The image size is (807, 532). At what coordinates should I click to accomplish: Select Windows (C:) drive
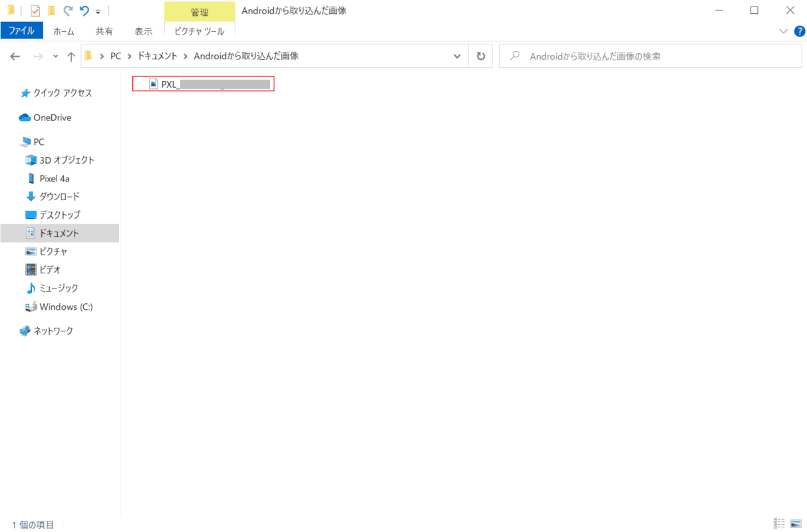(x=59, y=307)
